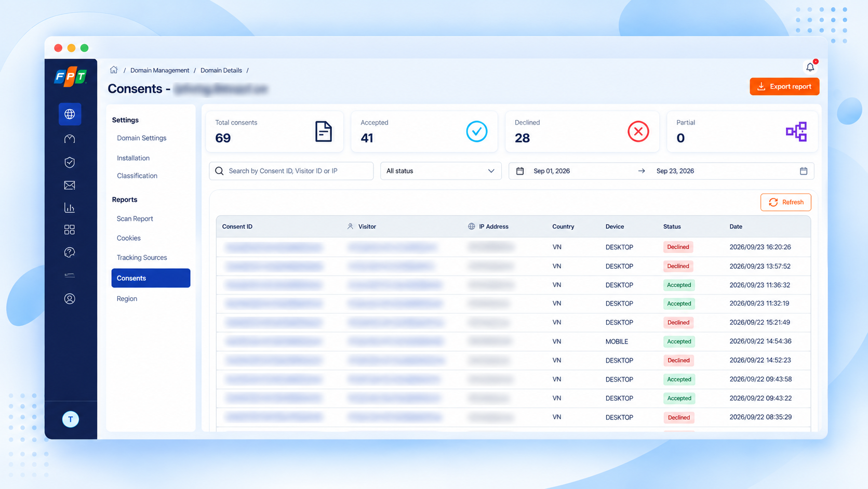Image resolution: width=868 pixels, height=489 pixels.
Task: Click the Total consents 69 card
Action: pyautogui.click(x=274, y=131)
